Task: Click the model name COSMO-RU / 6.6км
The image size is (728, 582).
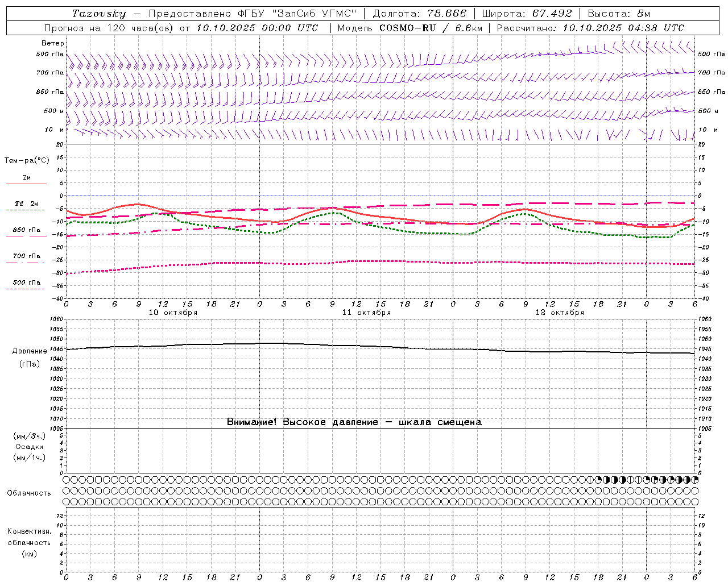Action: (431, 28)
